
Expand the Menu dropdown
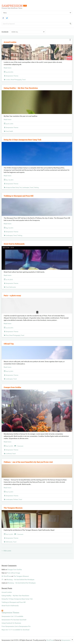tap(37, 12)
